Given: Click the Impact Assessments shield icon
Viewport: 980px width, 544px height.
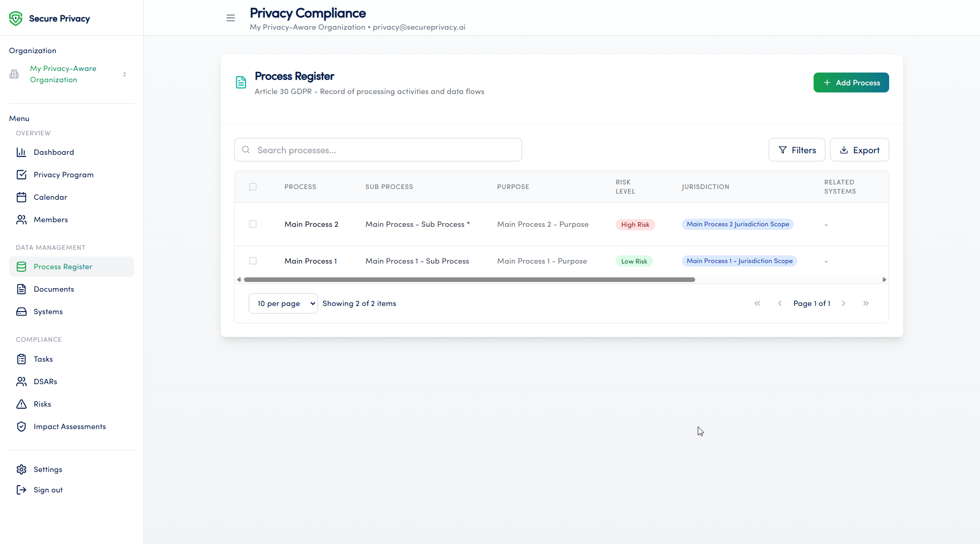Looking at the screenshot, I should (x=21, y=426).
